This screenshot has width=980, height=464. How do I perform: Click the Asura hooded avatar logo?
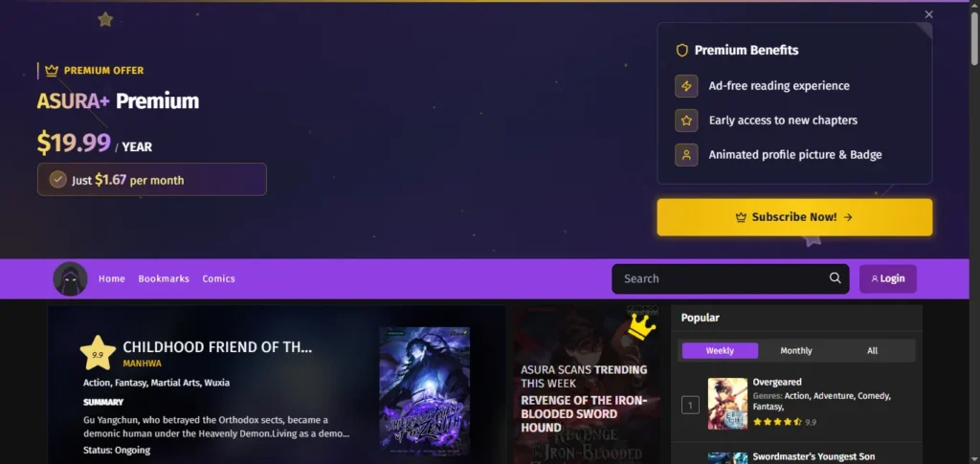point(70,278)
